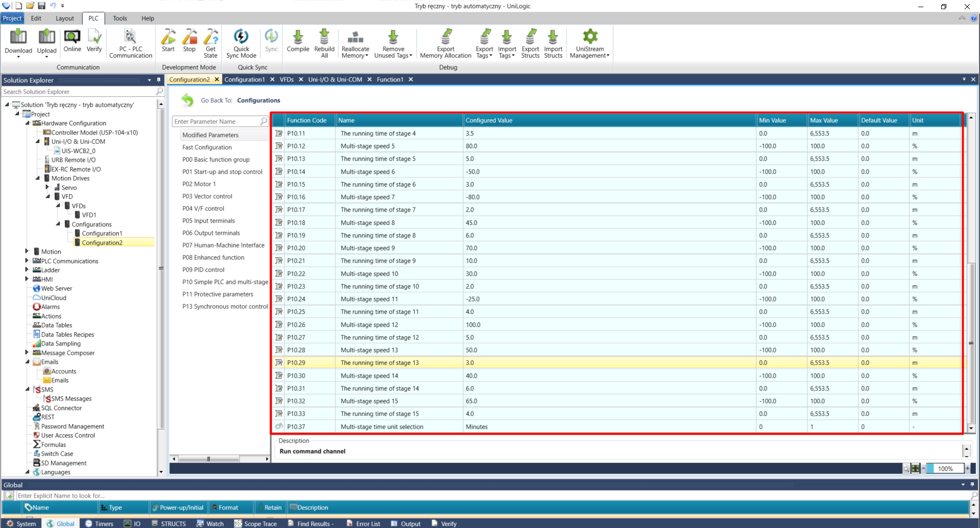The width and height of the screenshot is (980, 528).
Task: Open the Watch bottom tab
Action: pyautogui.click(x=210, y=523)
